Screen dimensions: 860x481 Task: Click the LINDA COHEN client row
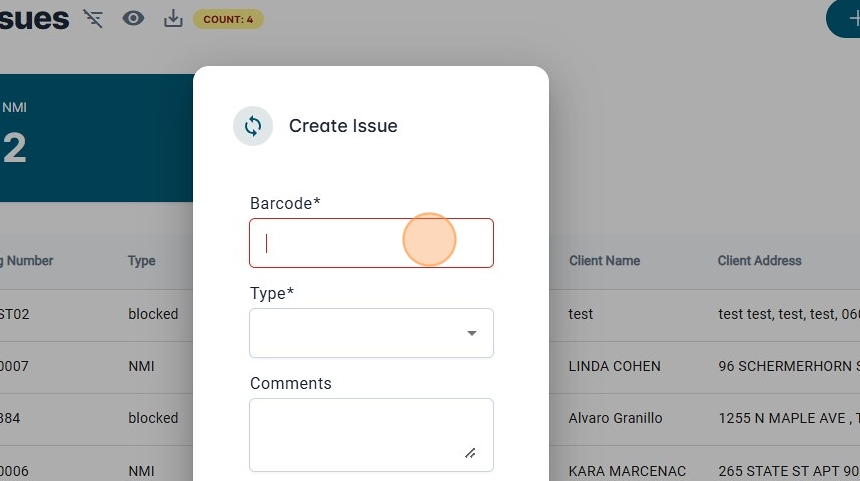point(614,366)
